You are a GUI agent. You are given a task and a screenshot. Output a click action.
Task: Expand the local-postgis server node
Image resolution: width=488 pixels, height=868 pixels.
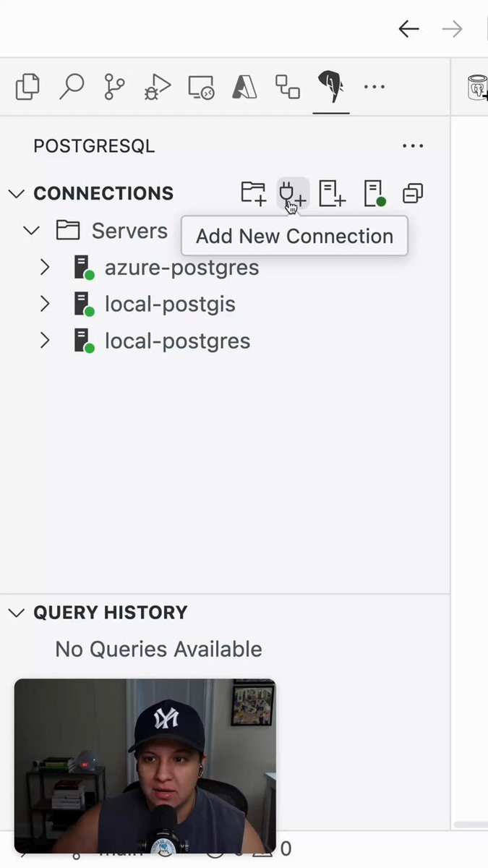45,304
